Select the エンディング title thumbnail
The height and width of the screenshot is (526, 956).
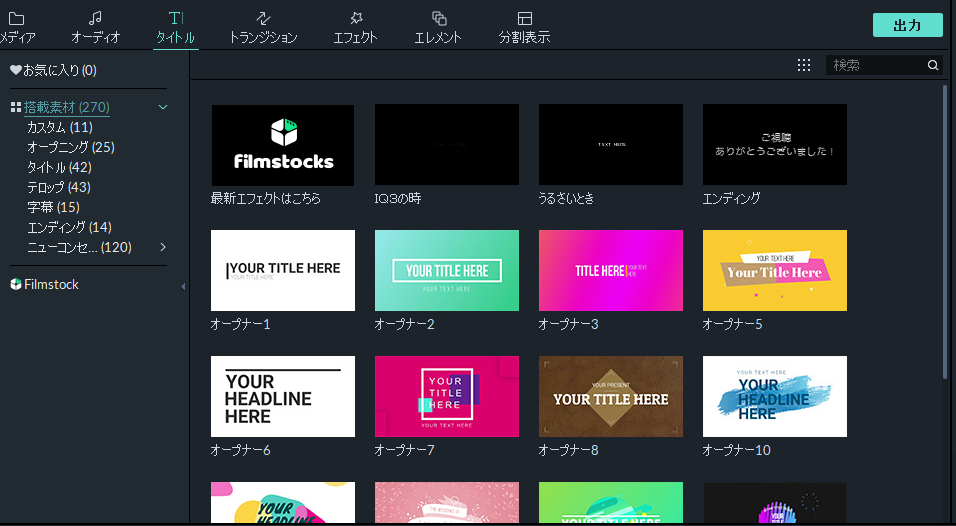coord(775,144)
